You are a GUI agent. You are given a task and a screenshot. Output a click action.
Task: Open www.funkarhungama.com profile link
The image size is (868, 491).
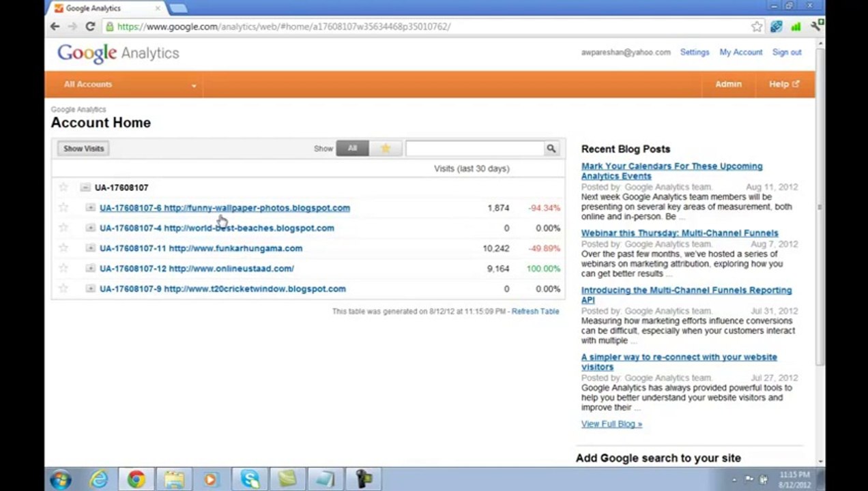click(x=201, y=248)
